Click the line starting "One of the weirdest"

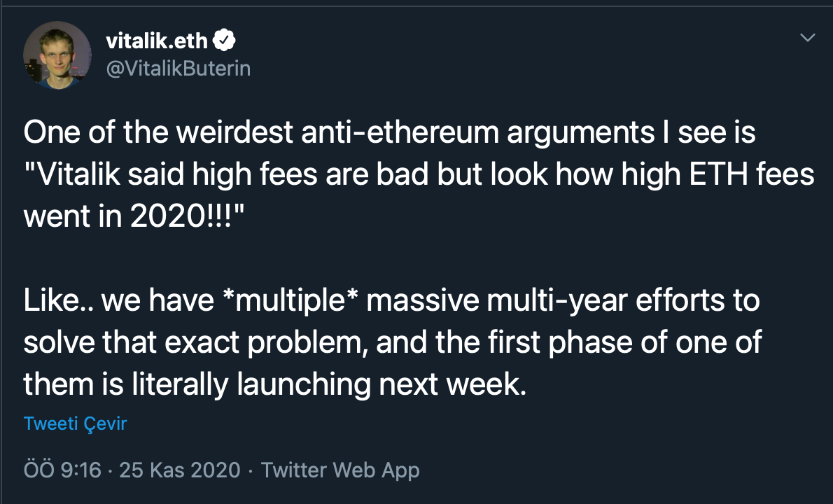pyautogui.click(x=390, y=132)
